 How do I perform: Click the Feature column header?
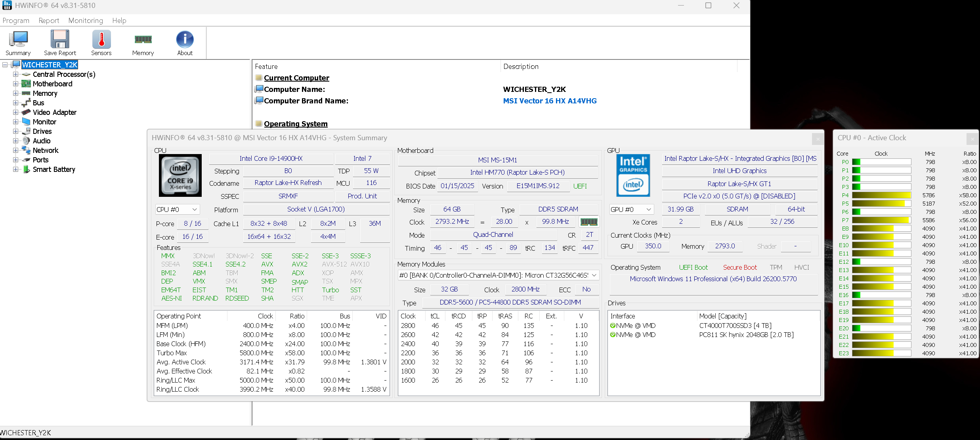coord(376,67)
